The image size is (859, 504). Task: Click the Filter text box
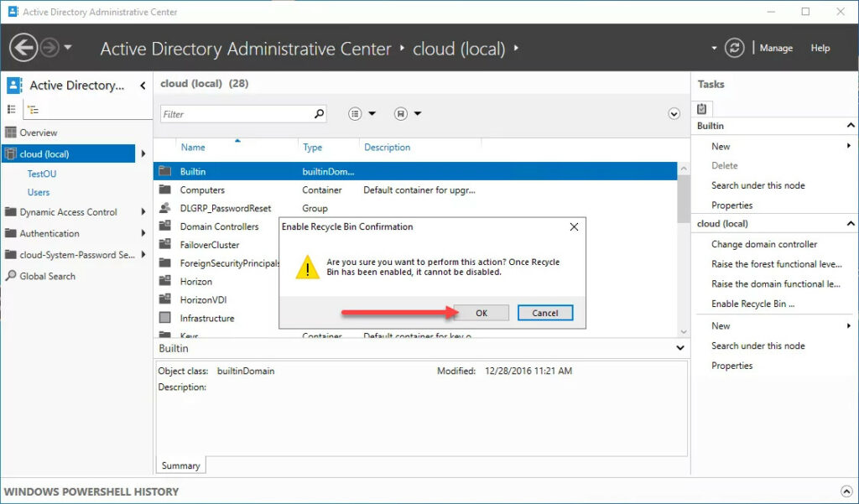tap(237, 114)
